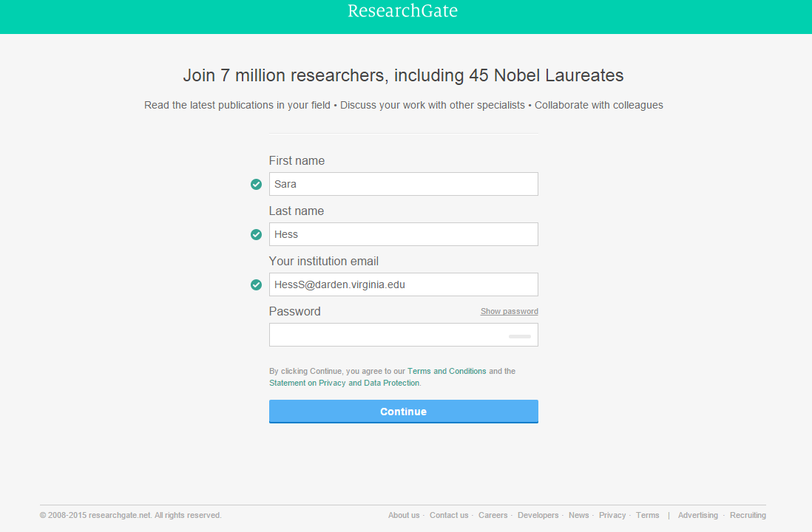Click the ResearchGate logo in header

(402, 11)
